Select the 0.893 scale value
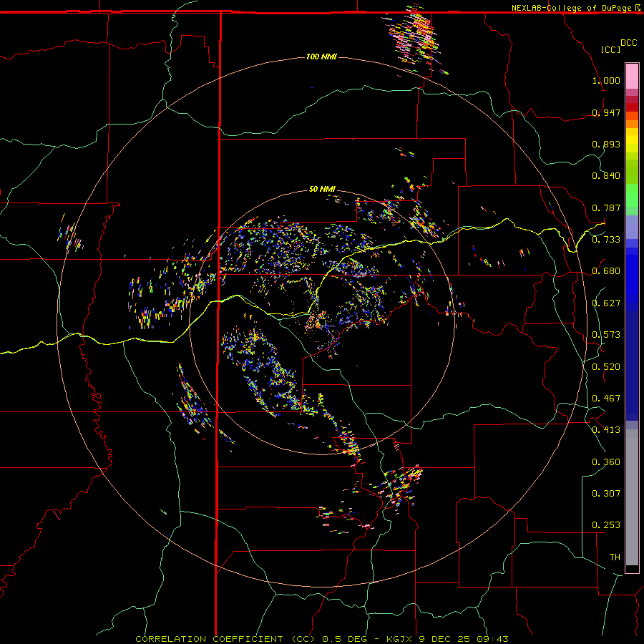 click(x=606, y=144)
